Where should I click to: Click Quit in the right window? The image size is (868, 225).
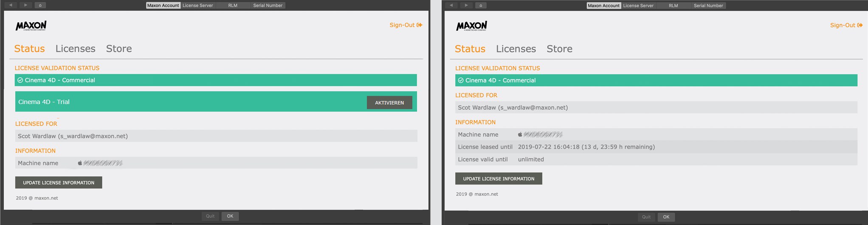[646, 217]
